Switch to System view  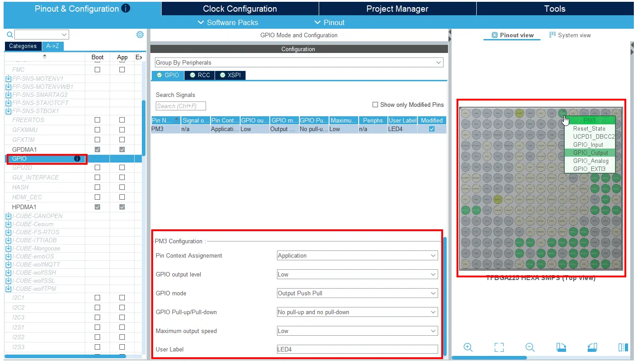570,35
